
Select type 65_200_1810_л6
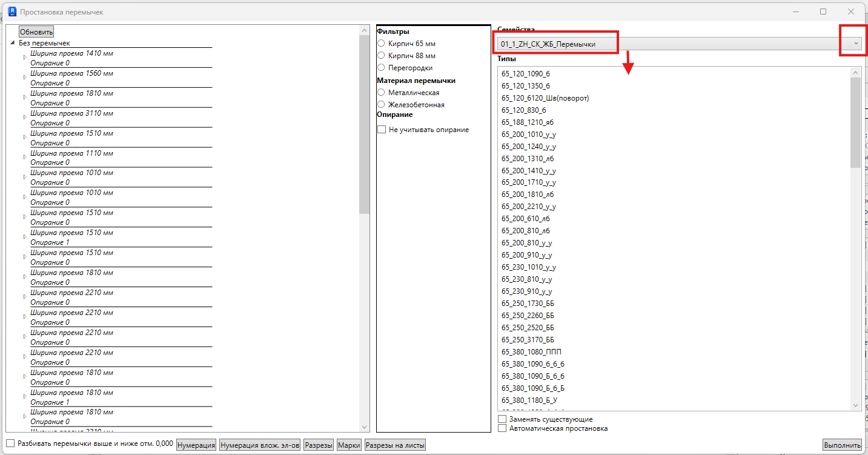coord(528,194)
